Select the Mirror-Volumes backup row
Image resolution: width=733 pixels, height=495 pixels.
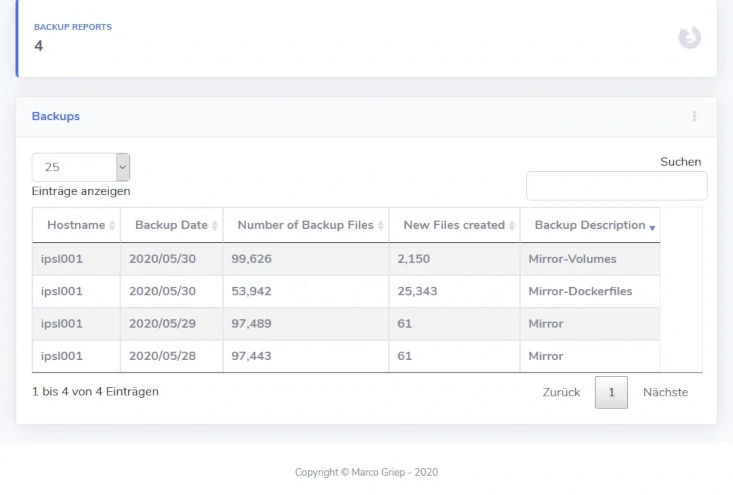coord(346,259)
